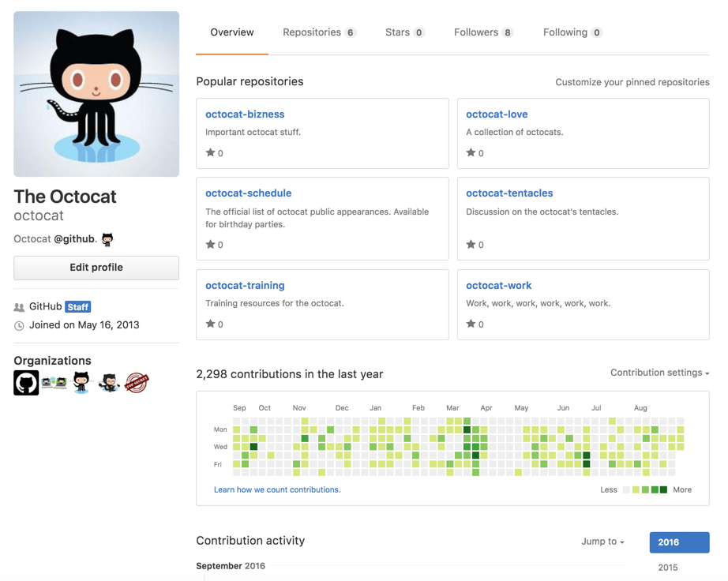Click the clock icon beside Joined date
The width and height of the screenshot is (728, 581).
point(19,326)
